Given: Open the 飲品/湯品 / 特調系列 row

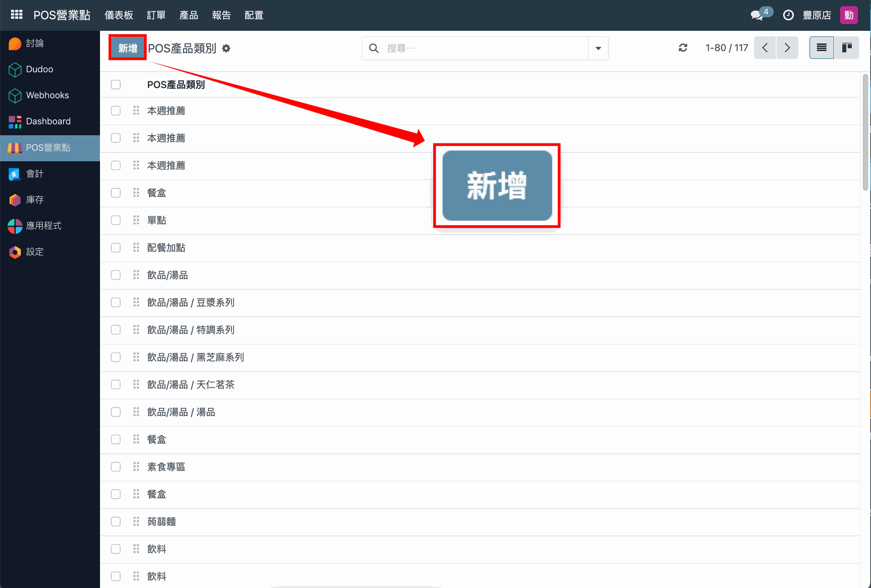Looking at the screenshot, I should (x=480, y=330).
